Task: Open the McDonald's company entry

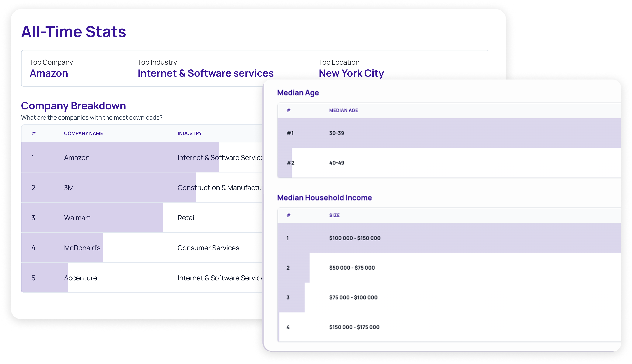Action: [82, 248]
